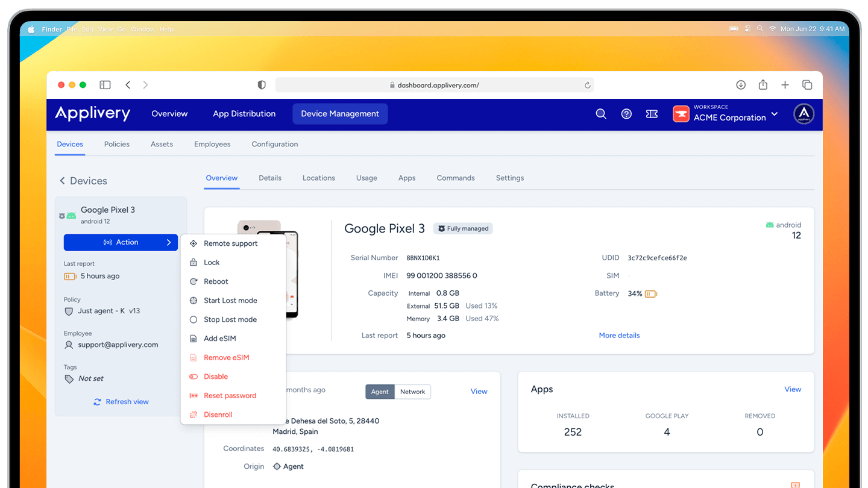Image resolution: width=868 pixels, height=488 pixels.
Task: Open the help question mark icon
Action: [x=626, y=114]
